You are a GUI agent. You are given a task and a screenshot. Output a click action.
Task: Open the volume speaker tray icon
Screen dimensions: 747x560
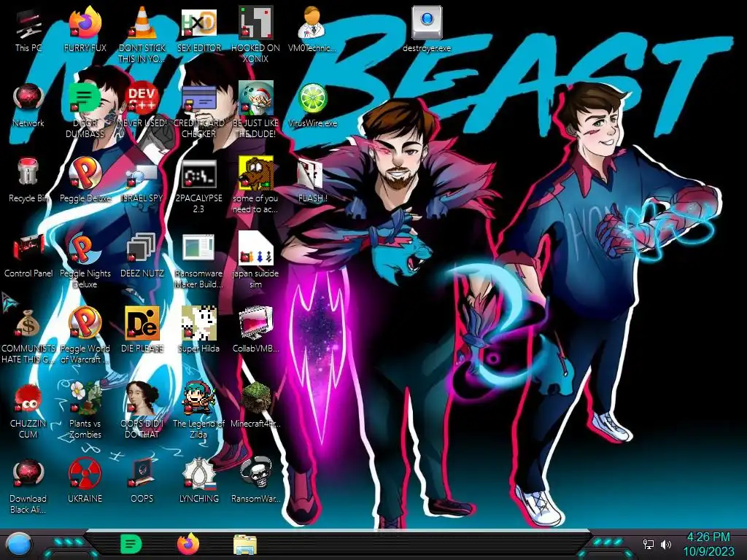pos(666,544)
